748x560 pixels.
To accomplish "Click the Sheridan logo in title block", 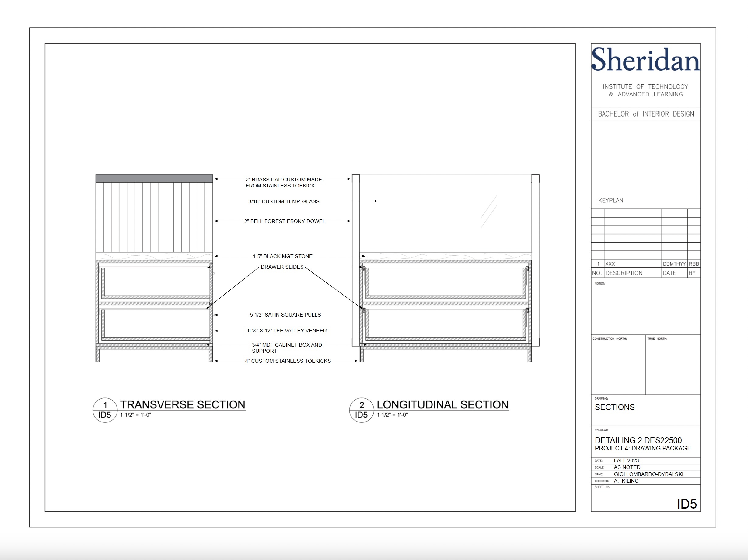I will 645,60.
